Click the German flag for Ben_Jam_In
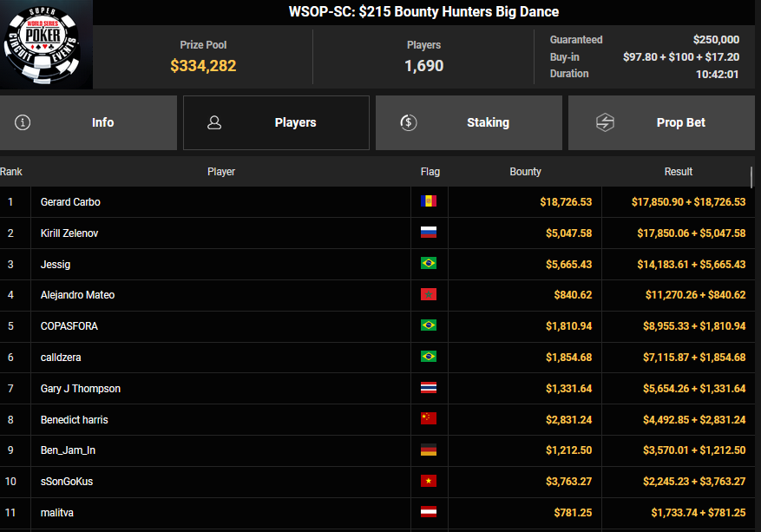The image size is (761, 532). tap(428, 450)
